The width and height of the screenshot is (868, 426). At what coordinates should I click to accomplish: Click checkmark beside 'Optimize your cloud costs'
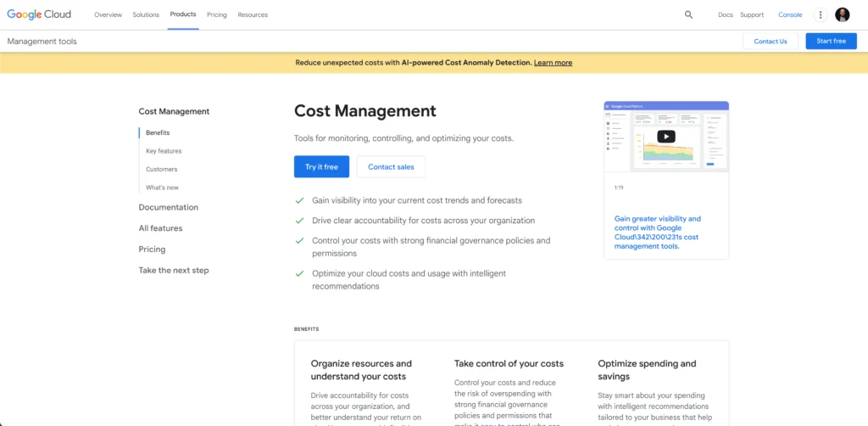299,273
